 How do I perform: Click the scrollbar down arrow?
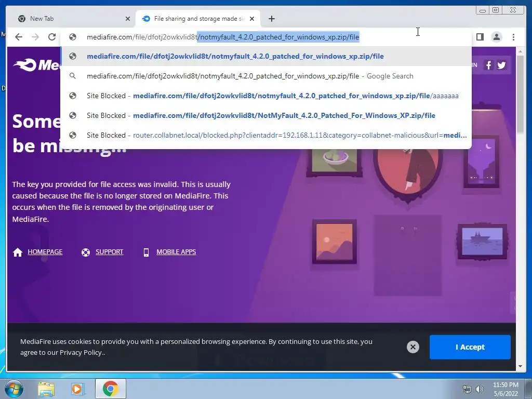tap(520, 366)
